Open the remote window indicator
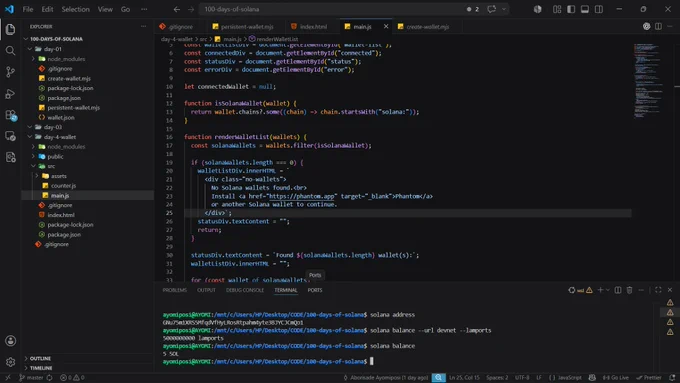The height and width of the screenshot is (383, 680). tap(7, 378)
